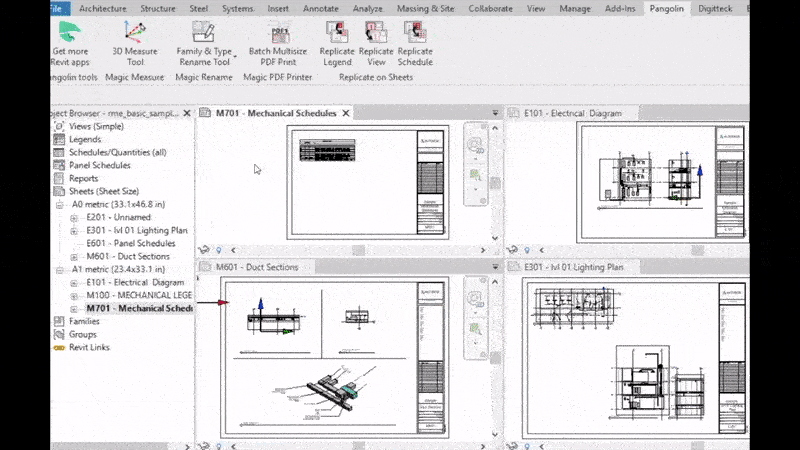Expand M701 - Mechanical Schedules sheet node
Viewport: 800px width, 450px height.
74,309
